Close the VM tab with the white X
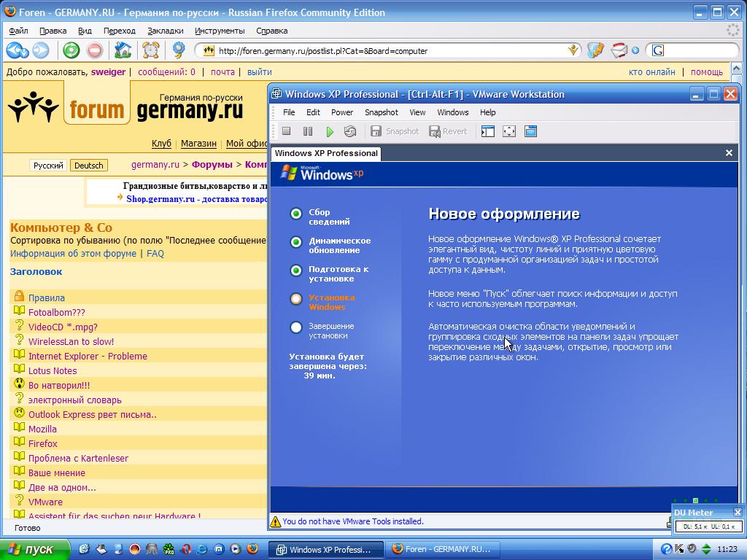 [x=729, y=153]
